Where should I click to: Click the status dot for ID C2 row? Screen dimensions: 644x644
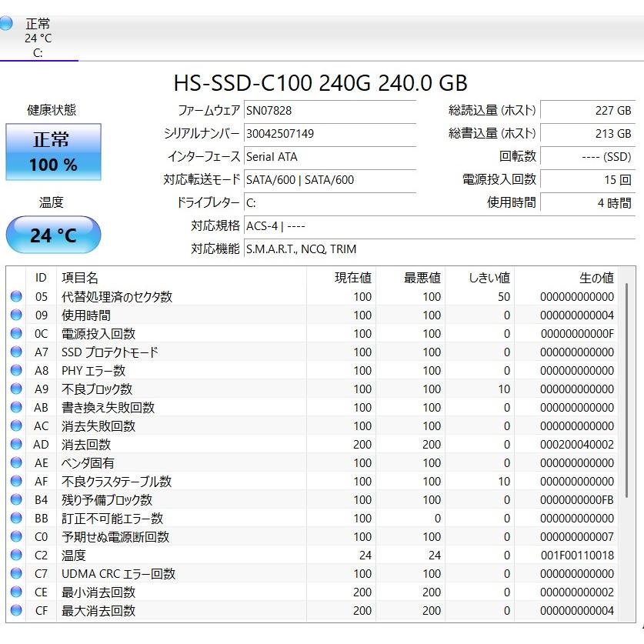pos(16,555)
